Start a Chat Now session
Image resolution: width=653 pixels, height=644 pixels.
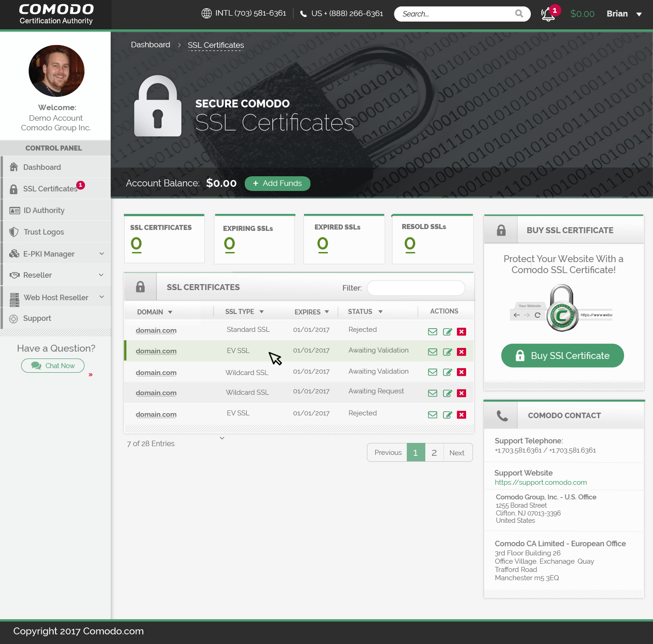pyautogui.click(x=53, y=366)
